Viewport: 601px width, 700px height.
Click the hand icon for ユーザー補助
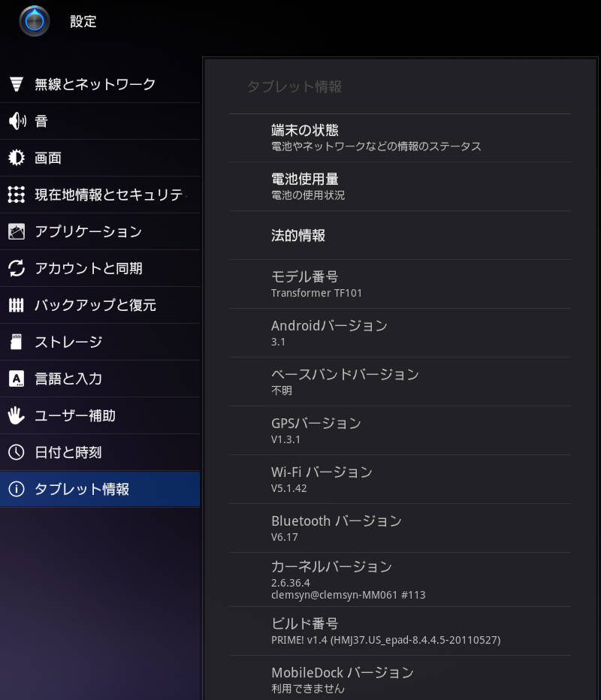tap(17, 415)
